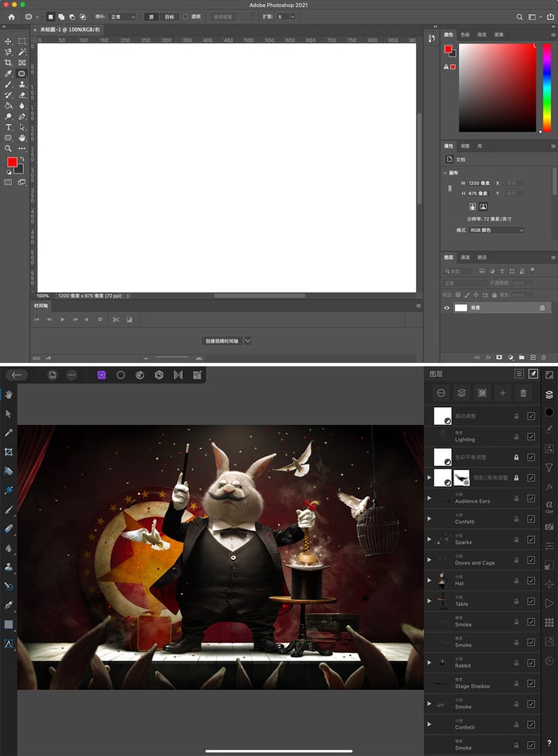This screenshot has height=756, width=558.
Task: Open dropdown arrow beside create video timeline button
Action: (x=248, y=341)
